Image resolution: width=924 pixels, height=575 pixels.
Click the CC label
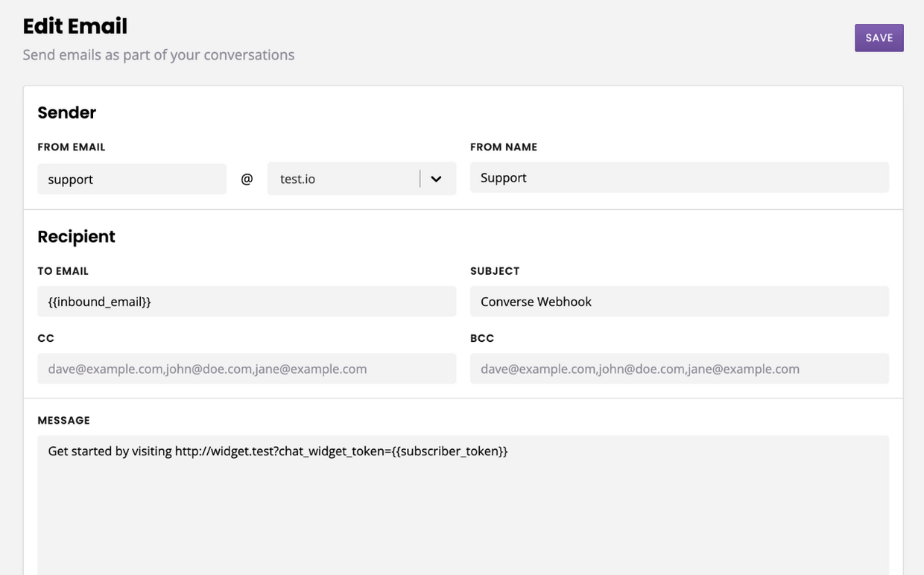[x=46, y=338]
